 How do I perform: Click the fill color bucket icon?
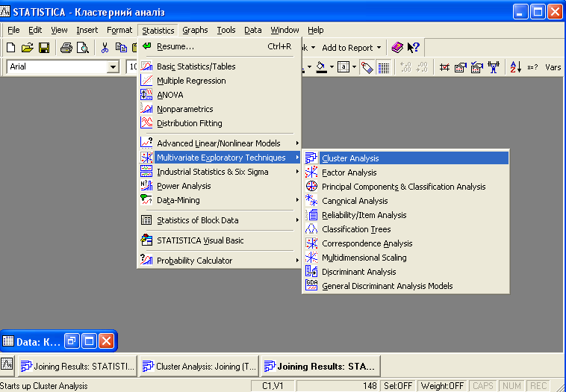coord(321,67)
